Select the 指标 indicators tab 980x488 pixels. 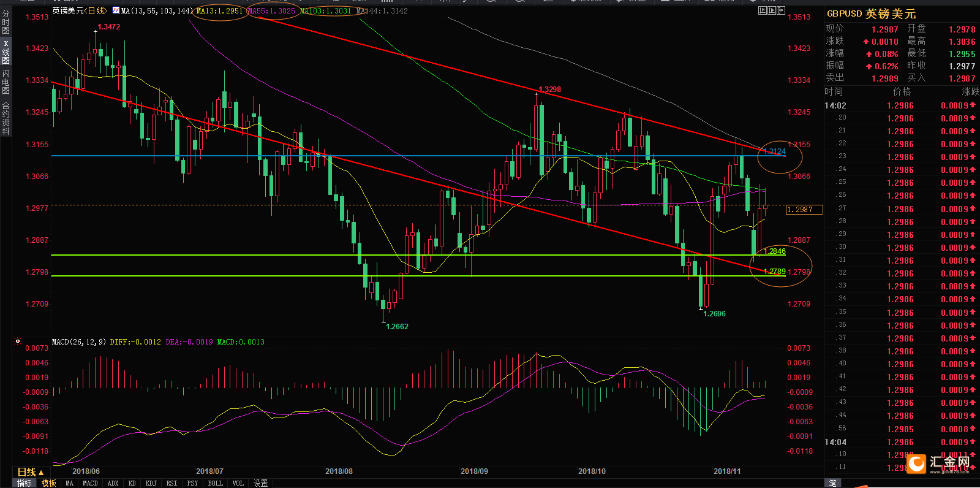(x=24, y=483)
